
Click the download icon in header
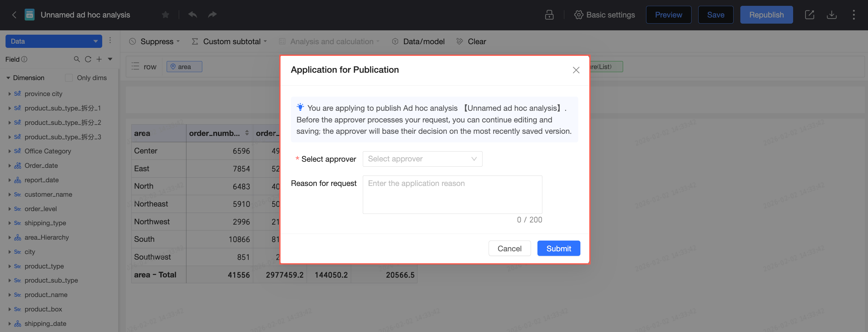831,15
